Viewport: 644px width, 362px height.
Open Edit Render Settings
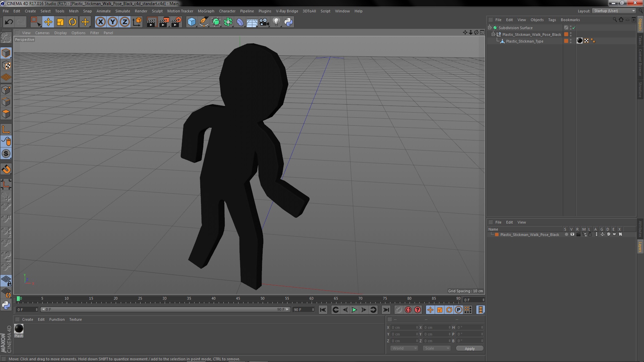click(x=176, y=22)
